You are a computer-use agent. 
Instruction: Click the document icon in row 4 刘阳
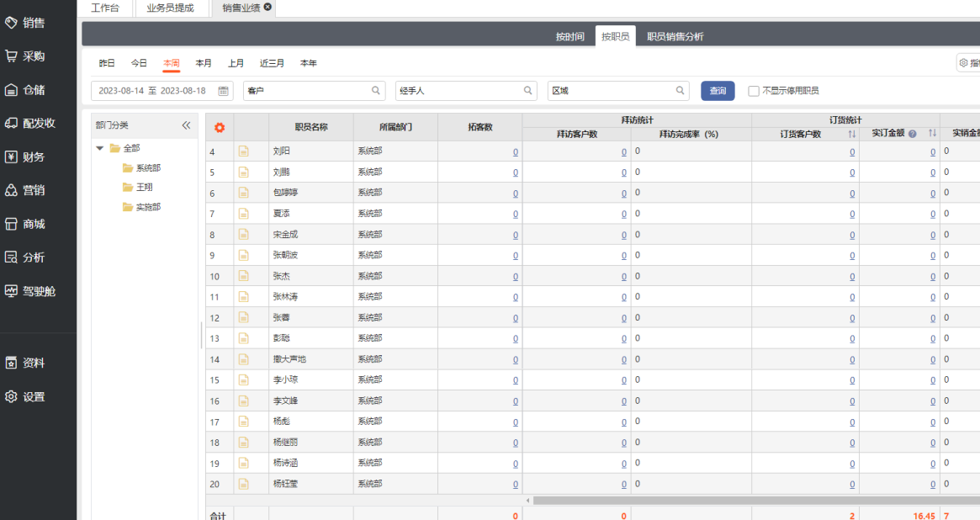pos(244,151)
